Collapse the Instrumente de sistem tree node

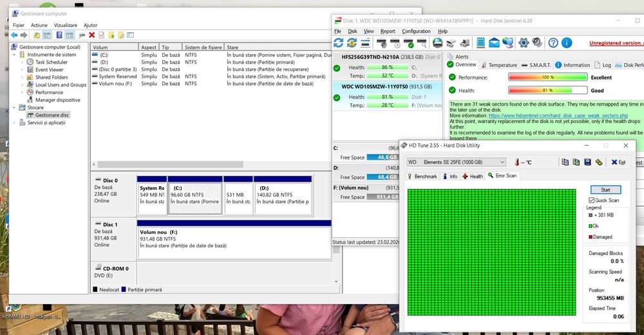coord(14,55)
